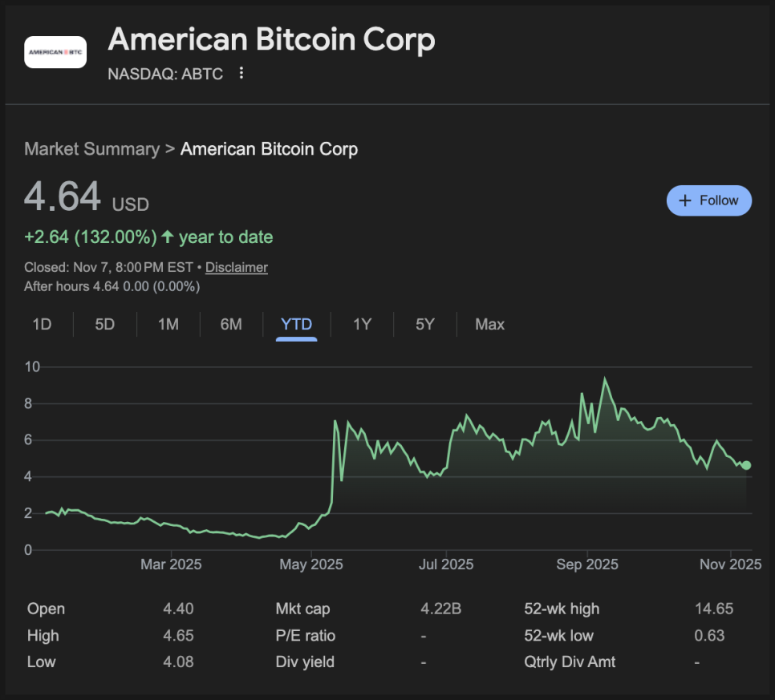775x700 pixels.
Task: Click the green up arrow indicator
Action: [167, 237]
